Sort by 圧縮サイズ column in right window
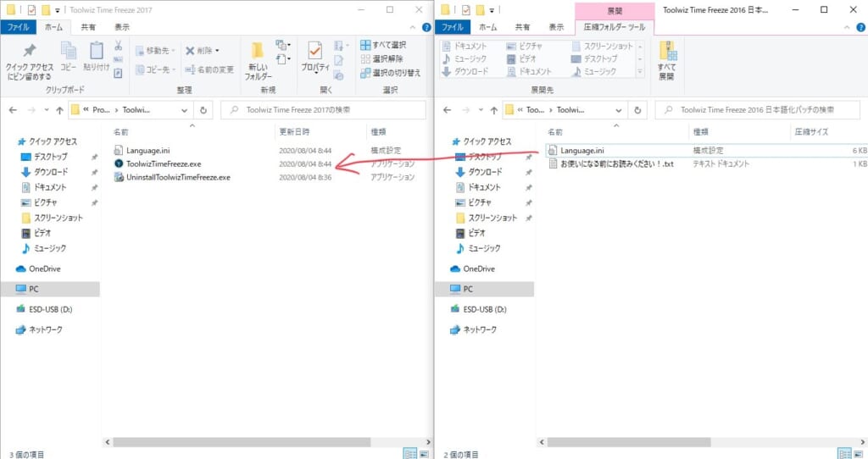Image resolution: width=868 pixels, height=459 pixels. [811, 131]
